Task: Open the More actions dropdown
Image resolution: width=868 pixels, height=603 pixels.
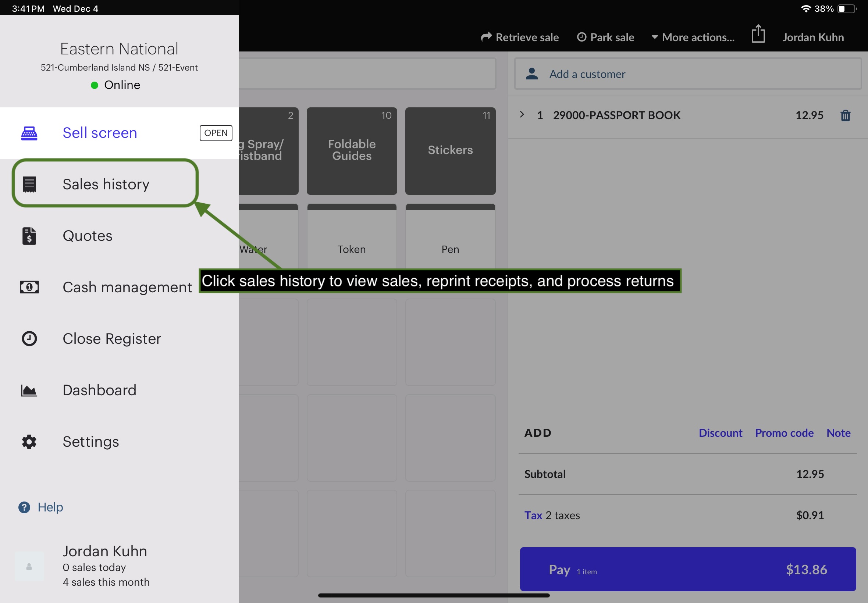Action: pyautogui.click(x=693, y=38)
